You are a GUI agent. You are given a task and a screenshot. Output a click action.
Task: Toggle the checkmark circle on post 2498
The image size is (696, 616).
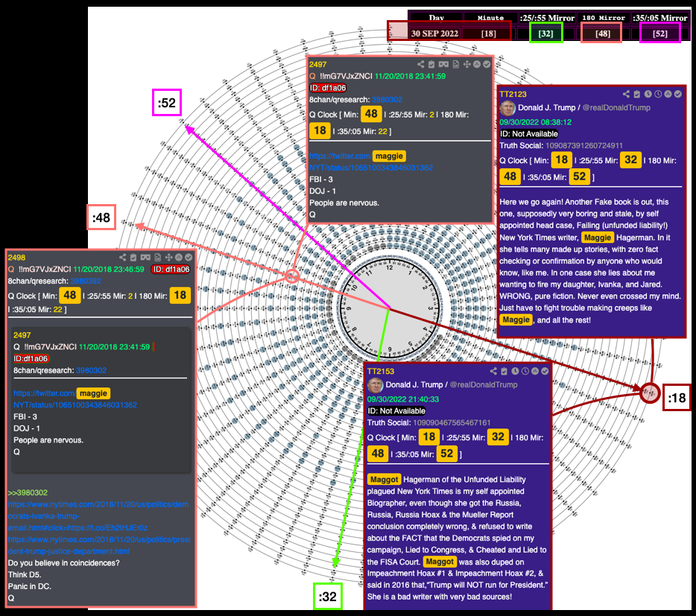point(189,257)
